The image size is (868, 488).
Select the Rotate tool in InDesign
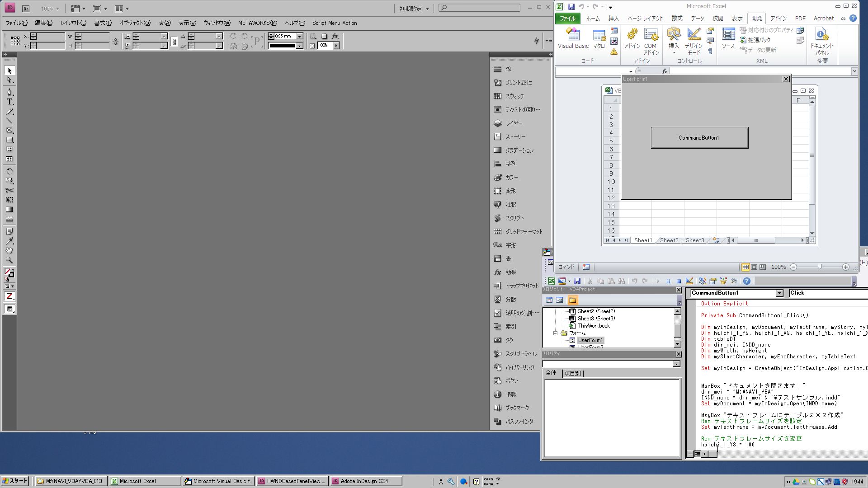coord(9,171)
